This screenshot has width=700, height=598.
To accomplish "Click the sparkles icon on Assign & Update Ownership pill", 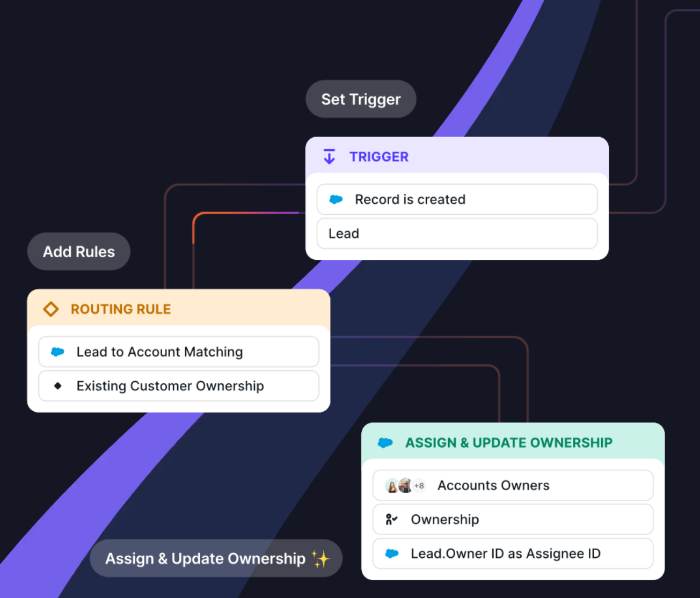I will [x=321, y=559].
